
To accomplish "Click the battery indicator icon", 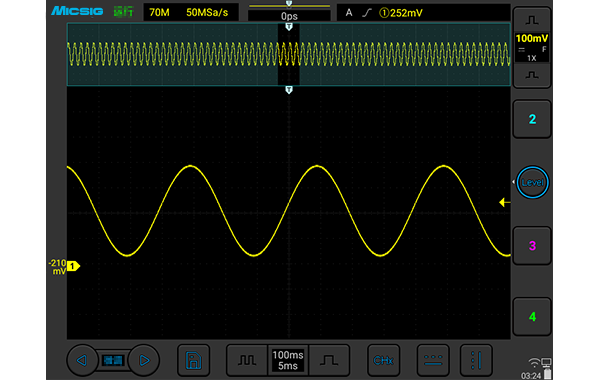I will (x=548, y=373).
